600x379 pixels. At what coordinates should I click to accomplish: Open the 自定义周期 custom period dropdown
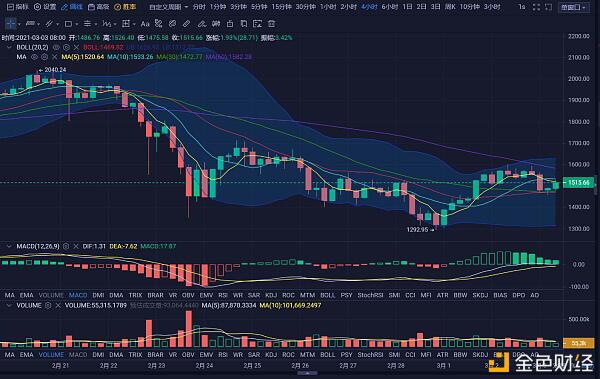point(168,7)
